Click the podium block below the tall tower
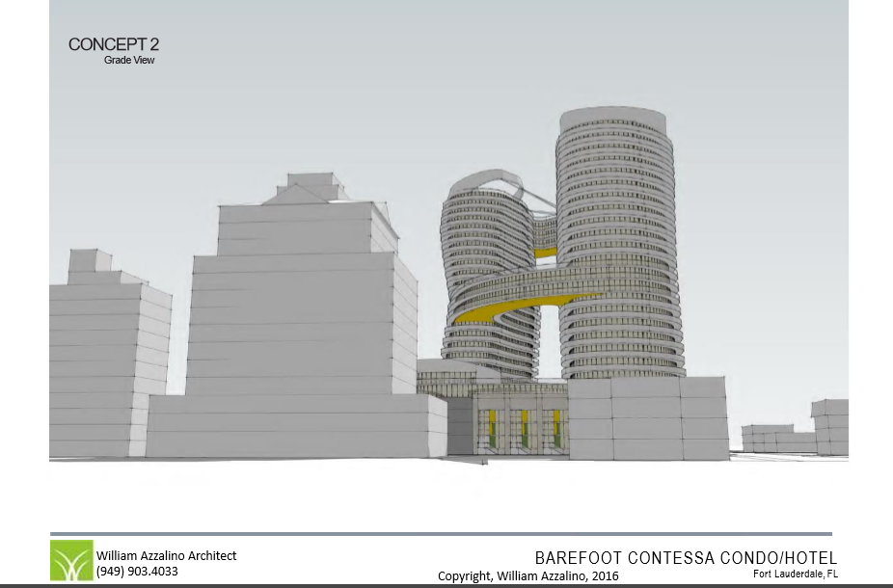 646,414
